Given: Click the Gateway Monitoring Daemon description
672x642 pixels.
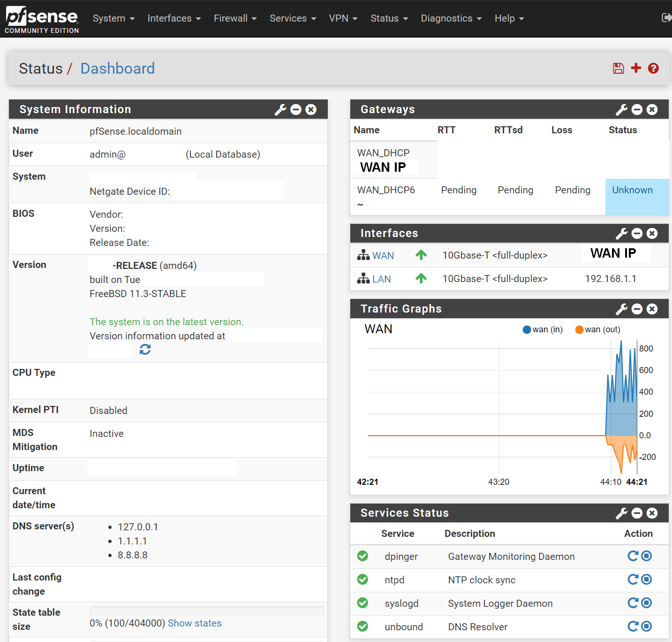Looking at the screenshot, I should [x=511, y=557].
